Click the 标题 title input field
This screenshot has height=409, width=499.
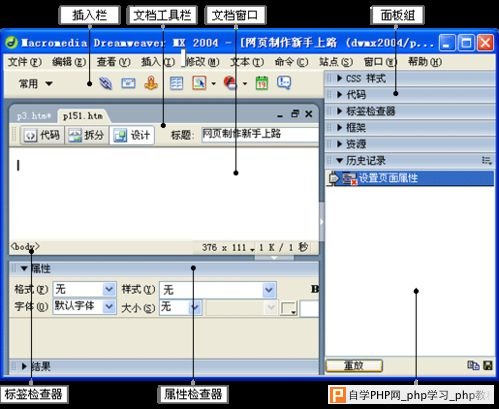pos(260,134)
